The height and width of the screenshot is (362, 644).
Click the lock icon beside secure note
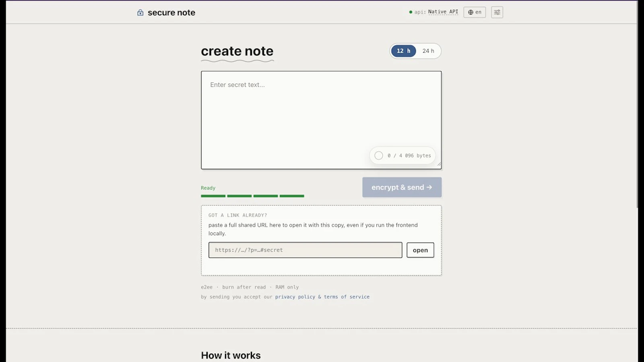140,12
